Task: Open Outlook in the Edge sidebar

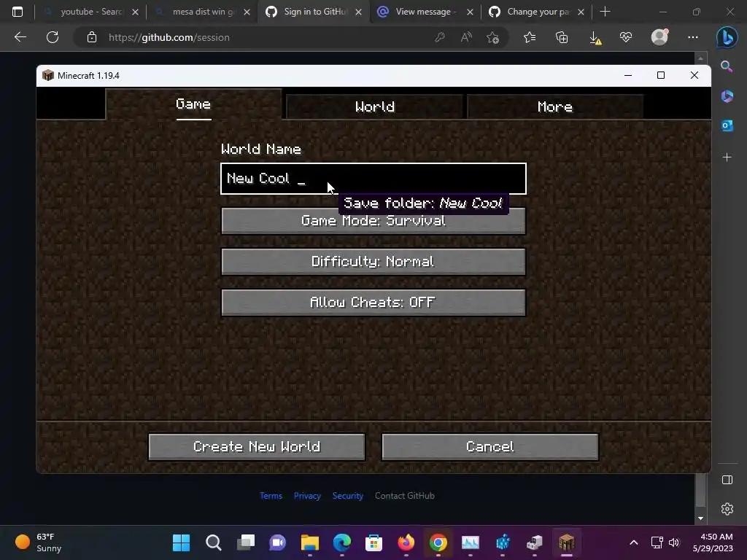Action: point(727,125)
